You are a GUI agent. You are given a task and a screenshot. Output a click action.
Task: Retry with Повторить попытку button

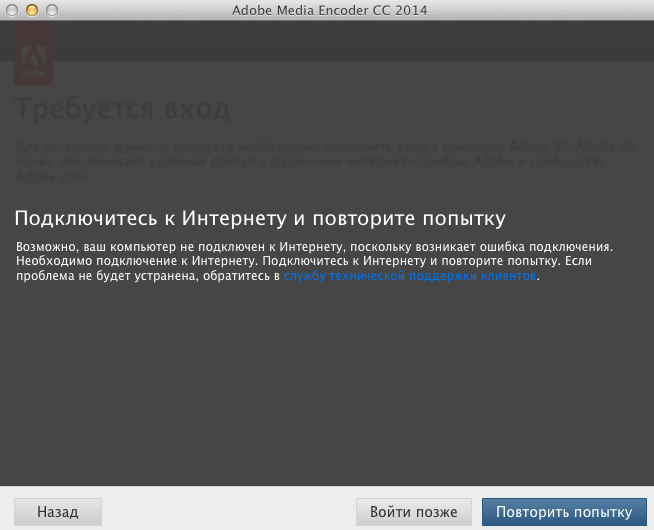[x=564, y=512]
